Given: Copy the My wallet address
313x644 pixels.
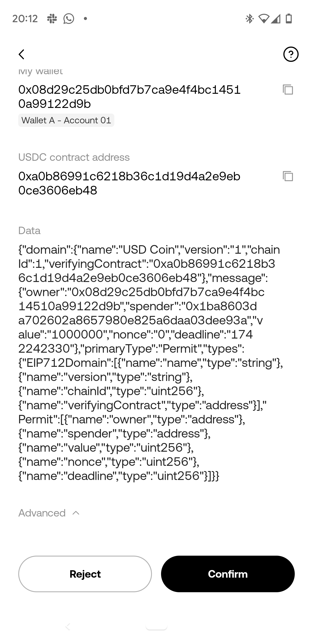Looking at the screenshot, I should click(x=288, y=89).
